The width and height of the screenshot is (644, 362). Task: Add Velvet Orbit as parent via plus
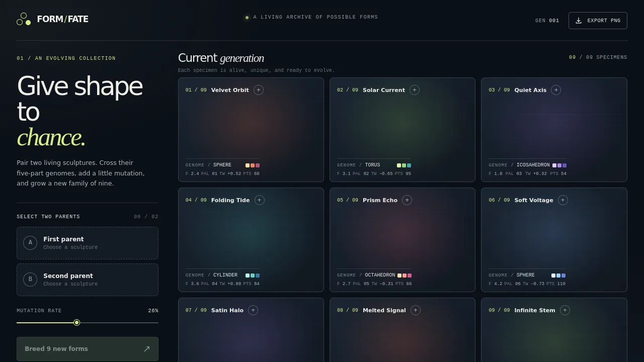point(259,90)
